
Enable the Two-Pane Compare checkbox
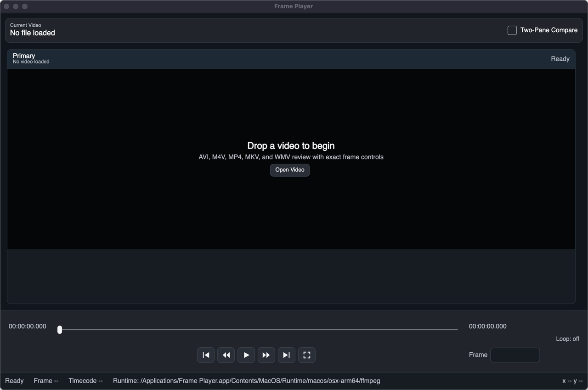(x=512, y=30)
